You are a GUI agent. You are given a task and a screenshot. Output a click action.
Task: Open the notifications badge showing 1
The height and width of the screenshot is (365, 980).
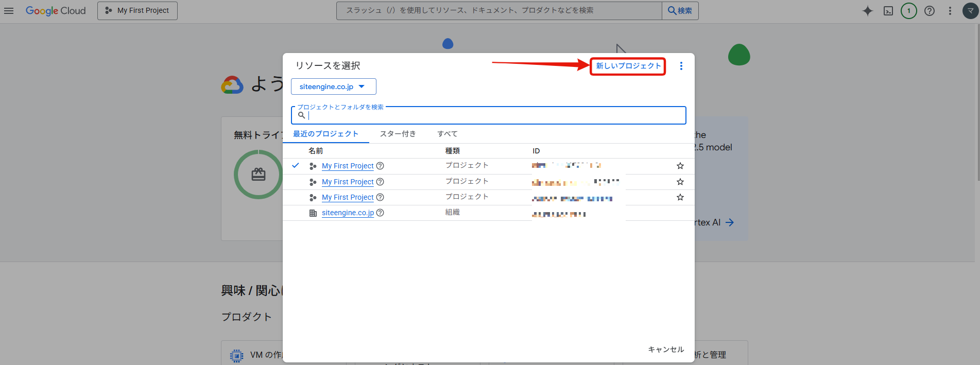909,11
